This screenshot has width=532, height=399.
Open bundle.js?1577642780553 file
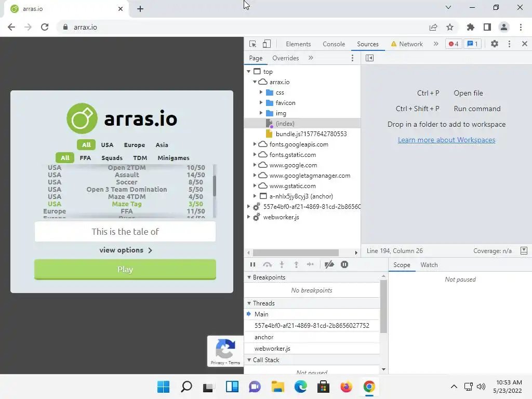(311, 134)
